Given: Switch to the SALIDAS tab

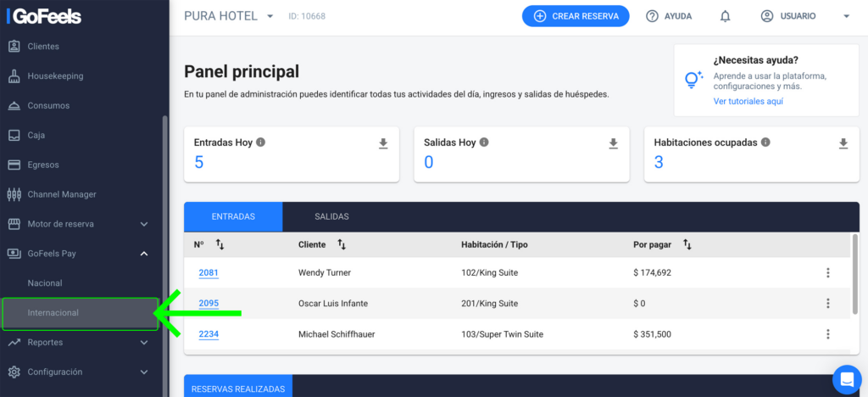Looking at the screenshot, I should [x=331, y=216].
